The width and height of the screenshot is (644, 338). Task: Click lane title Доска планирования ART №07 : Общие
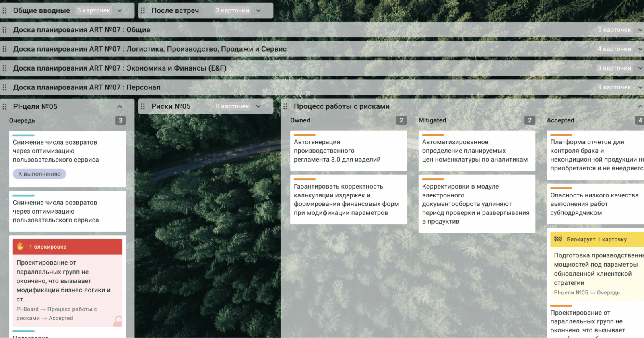tap(82, 30)
